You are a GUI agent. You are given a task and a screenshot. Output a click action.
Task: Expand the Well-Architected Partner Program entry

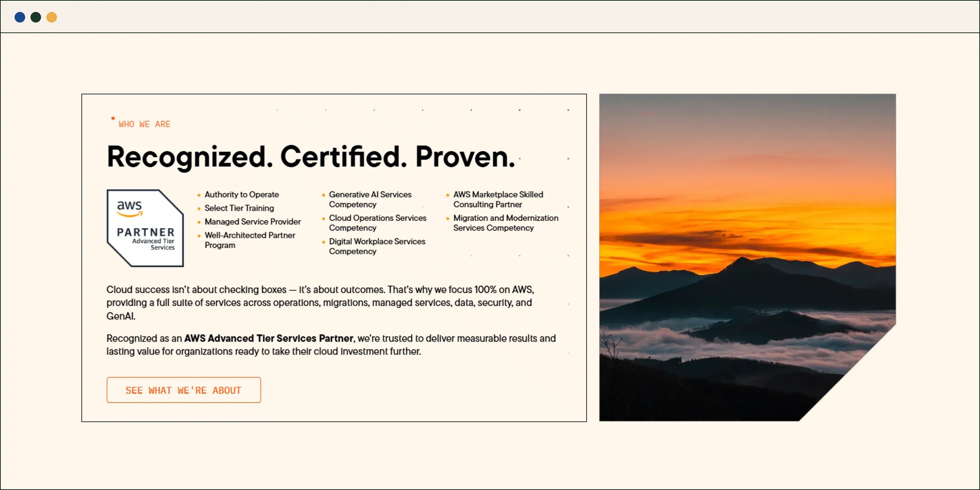coord(250,240)
